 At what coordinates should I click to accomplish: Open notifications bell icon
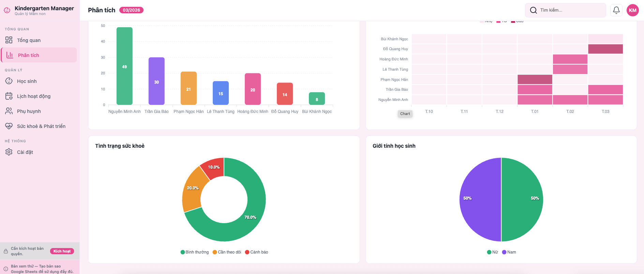616,10
